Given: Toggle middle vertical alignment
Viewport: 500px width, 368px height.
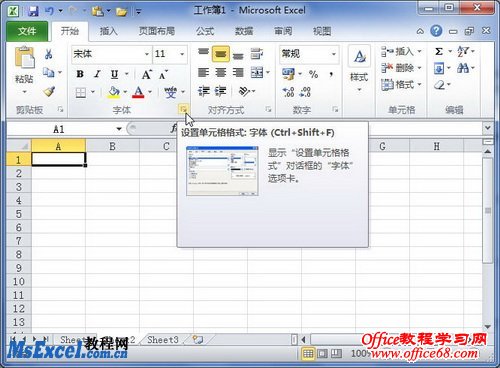Looking at the screenshot, I should [x=221, y=54].
